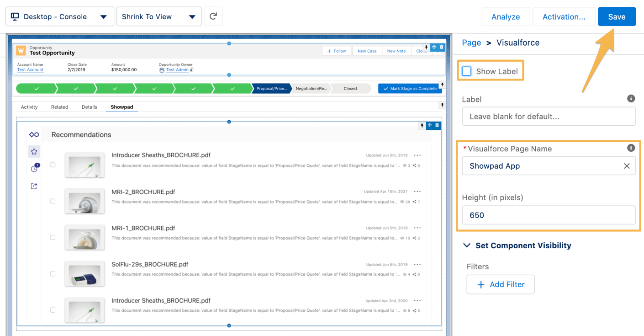
Task: Switch to the Details tab
Action: point(89,107)
